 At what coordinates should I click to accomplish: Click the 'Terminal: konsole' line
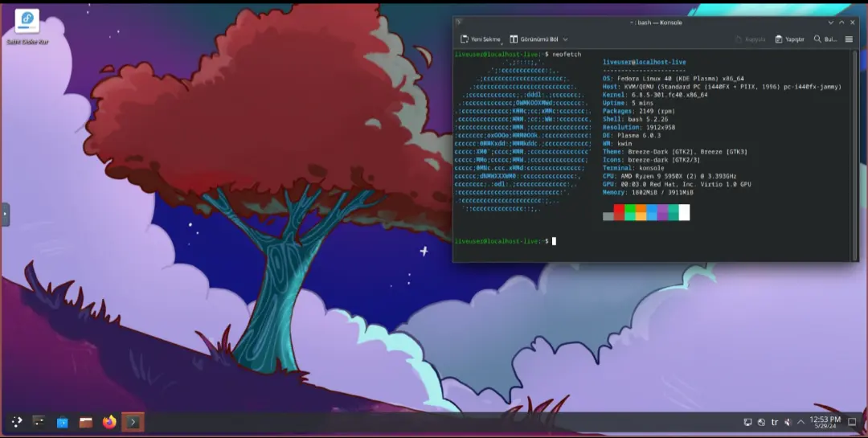click(x=633, y=168)
